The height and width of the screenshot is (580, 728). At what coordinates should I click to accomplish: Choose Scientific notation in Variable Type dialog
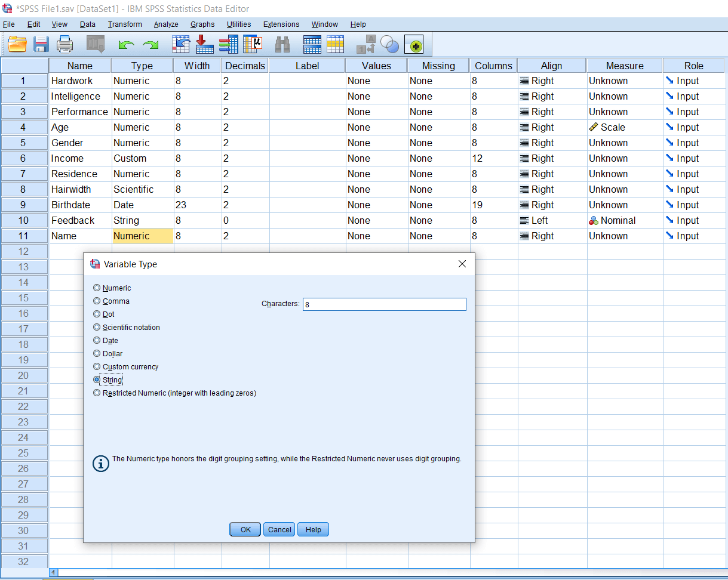coord(96,327)
